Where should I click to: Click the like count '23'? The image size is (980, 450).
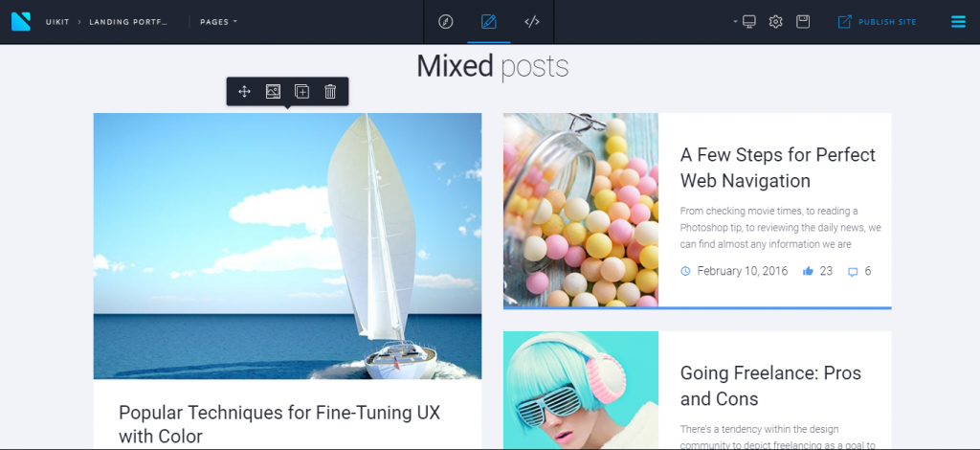pos(826,271)
